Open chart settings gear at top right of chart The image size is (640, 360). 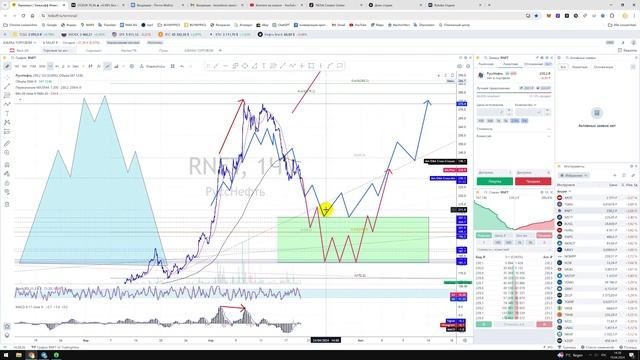pos(468,66)
